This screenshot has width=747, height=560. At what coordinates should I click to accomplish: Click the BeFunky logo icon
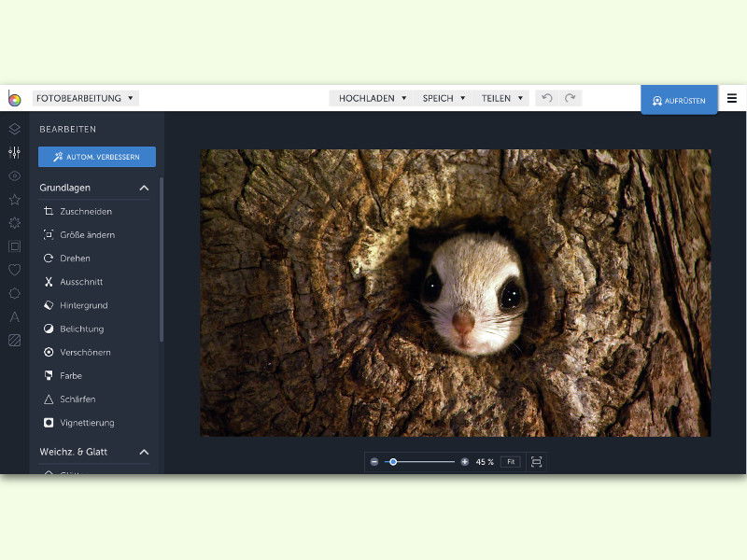(x=14, y=98)
